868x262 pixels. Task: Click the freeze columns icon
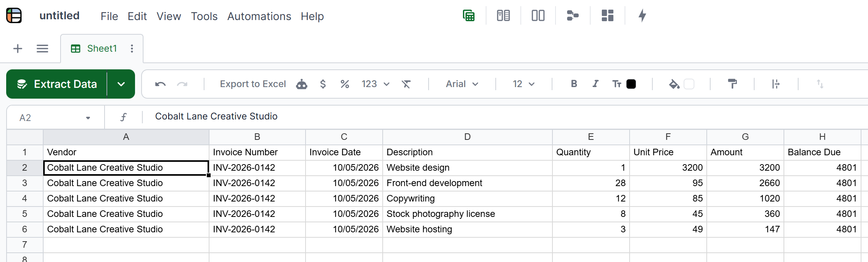[x=776, y=84]
